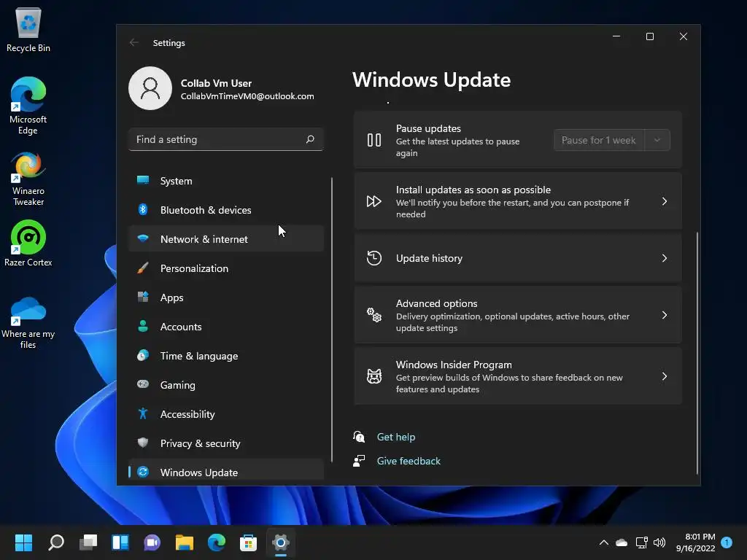Click chevron on Update history row

coord(665,258)
